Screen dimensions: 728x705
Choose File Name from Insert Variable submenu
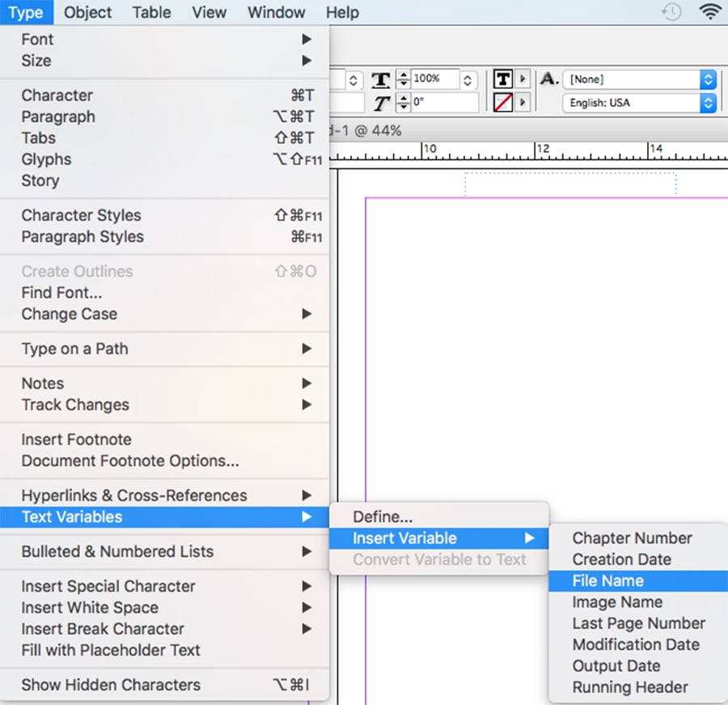coord(607,581)
